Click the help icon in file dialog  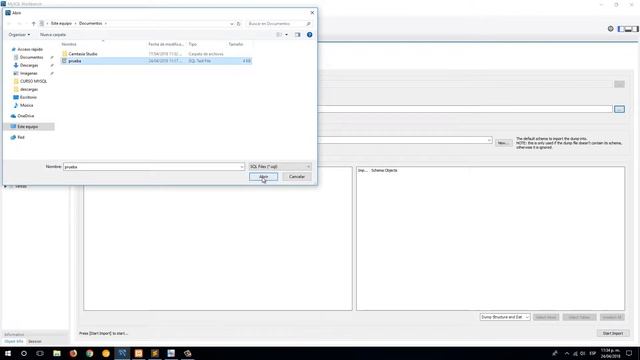click(x=309, y=35)
